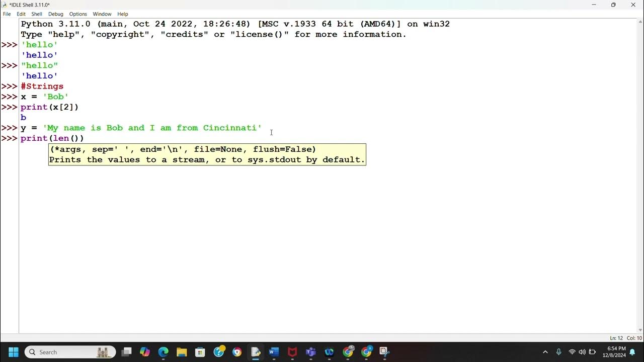Minimize the IDLE Shell window

594,5
